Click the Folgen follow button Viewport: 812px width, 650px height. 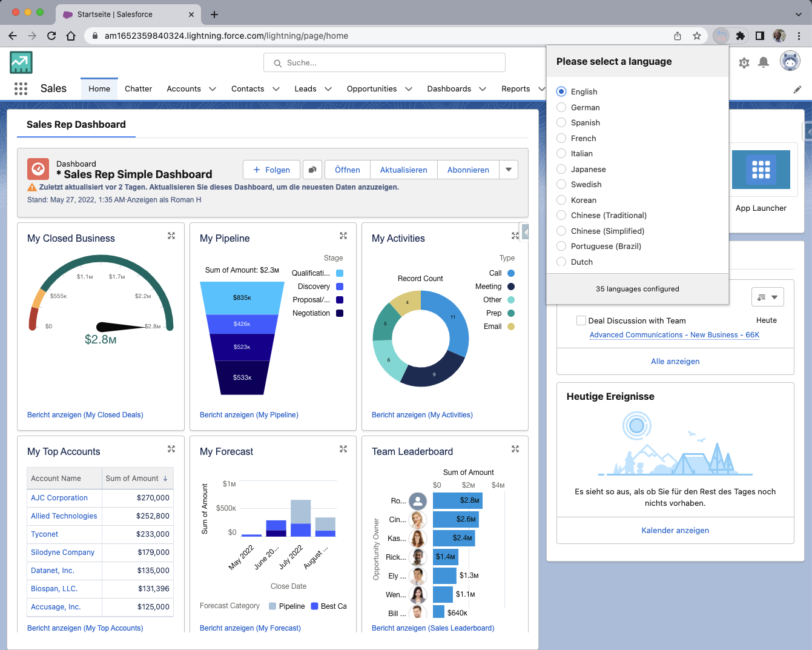point(271,170)
